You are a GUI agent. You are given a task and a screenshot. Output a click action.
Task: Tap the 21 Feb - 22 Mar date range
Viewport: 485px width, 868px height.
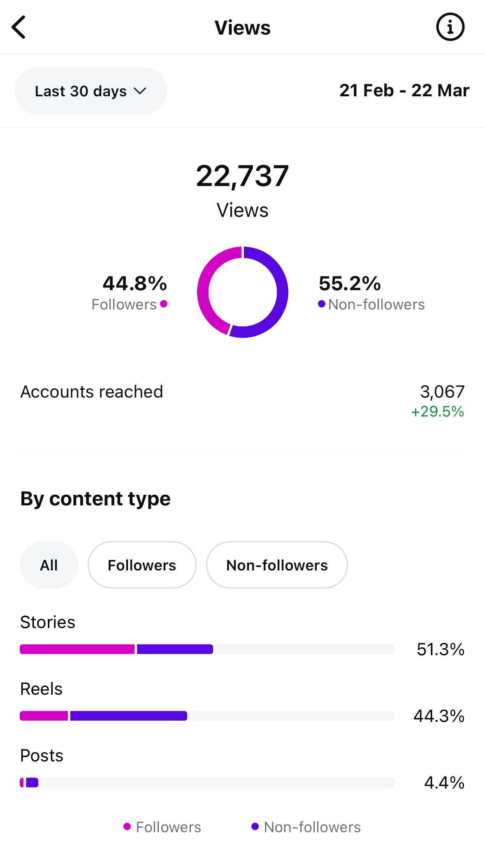click(404, 91)
